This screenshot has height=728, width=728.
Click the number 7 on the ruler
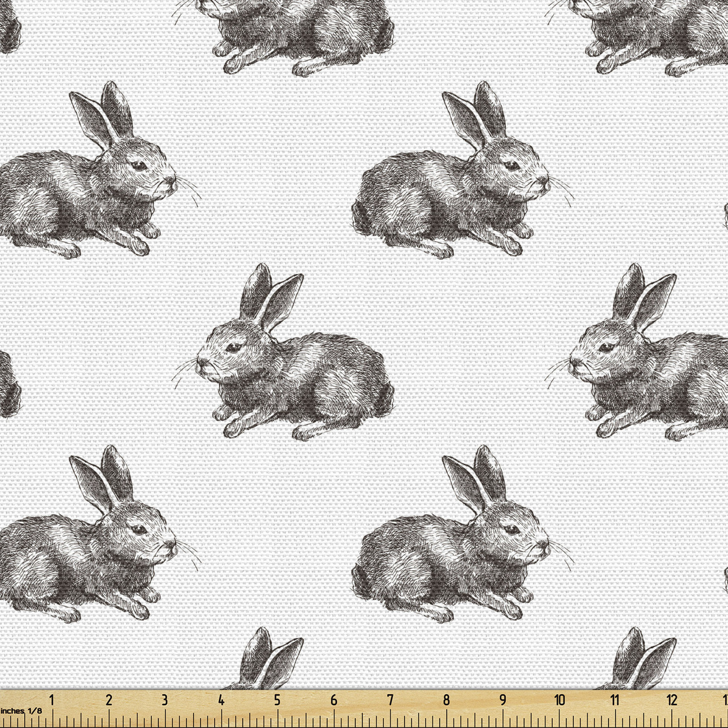(x=390, y=700)
